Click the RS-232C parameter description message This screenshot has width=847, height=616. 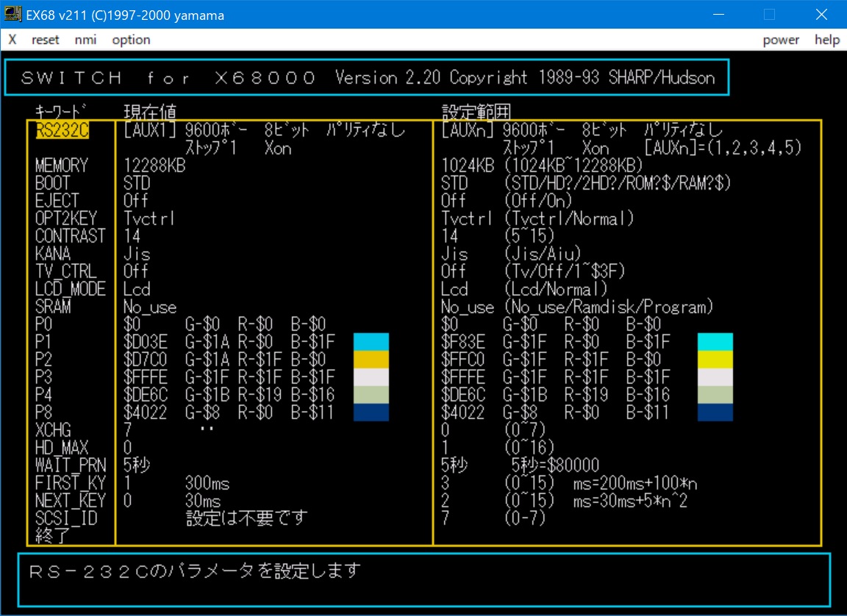[194, 570]
